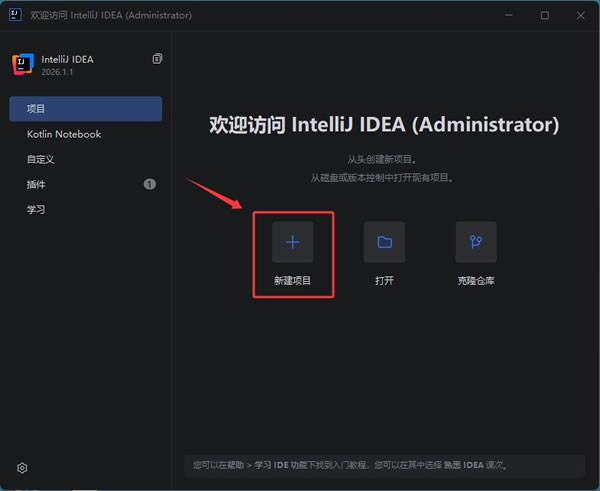Screen dimensions: 600x491
Task: Close the IntelliJ IDEA welcome window
Action: click(580, 15)
